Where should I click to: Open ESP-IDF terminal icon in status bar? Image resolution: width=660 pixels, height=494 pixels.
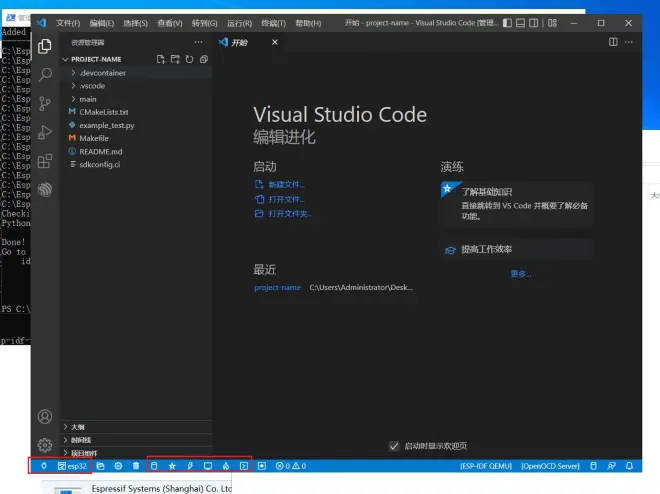[x=244, y=466]
